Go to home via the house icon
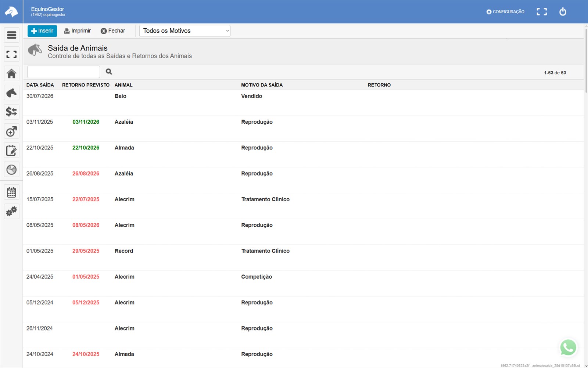The image size is (588, 368). coord(11,73)
